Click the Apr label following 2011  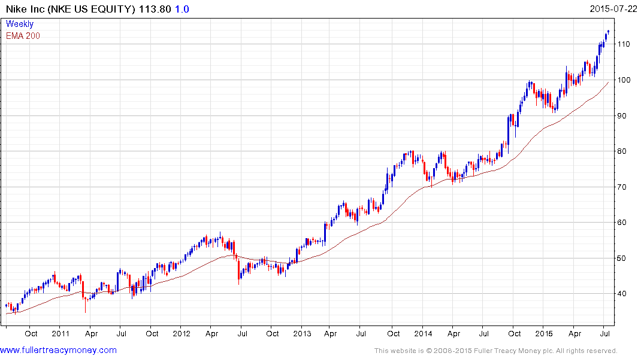pyautogui.click(x=91, y=333)
